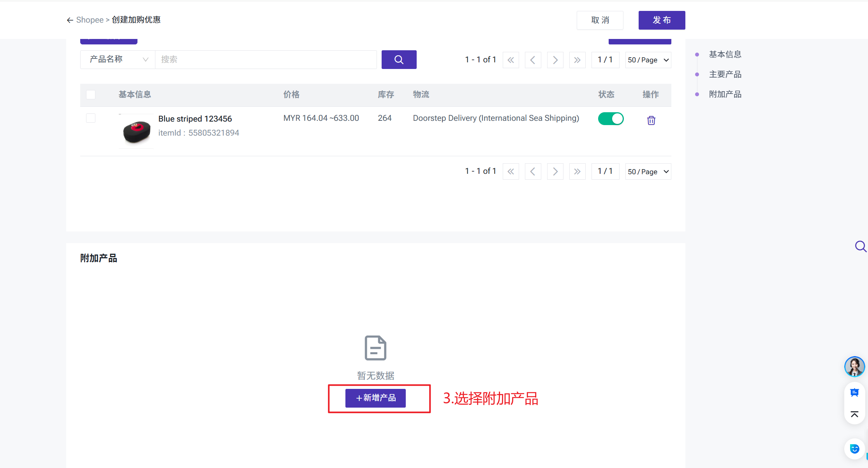Jump to 基本信息 section in side nav
This screenshot has width=868, height=468.
[725, 55]
